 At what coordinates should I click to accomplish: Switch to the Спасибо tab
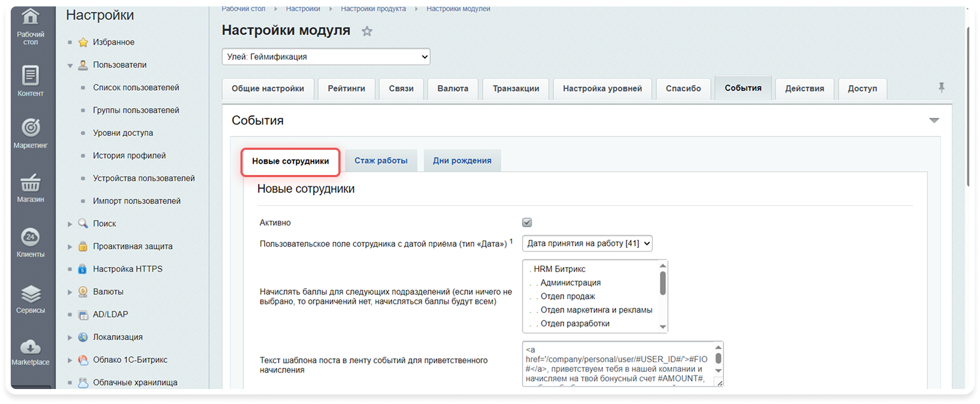(x=683, y=89)
